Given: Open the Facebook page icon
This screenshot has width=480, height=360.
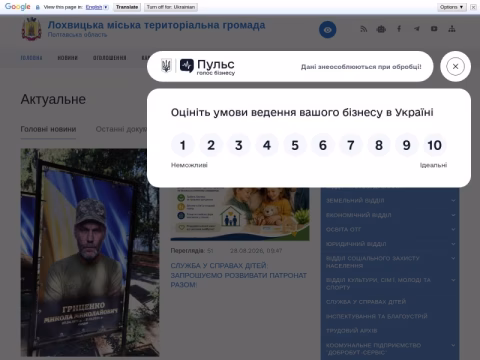Looking at the screenshot, I should coord(399,29).
